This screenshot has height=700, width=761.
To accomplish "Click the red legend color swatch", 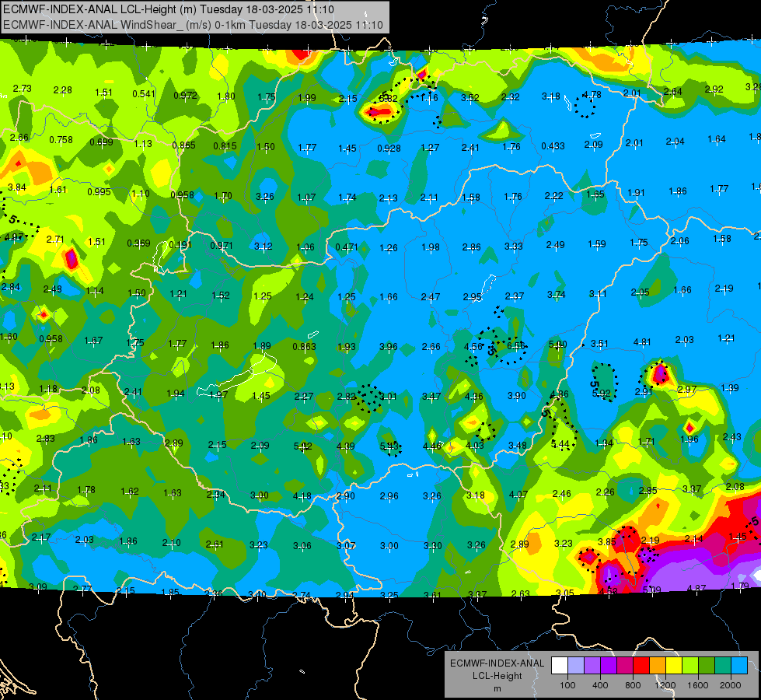I will tap(641, 666).
